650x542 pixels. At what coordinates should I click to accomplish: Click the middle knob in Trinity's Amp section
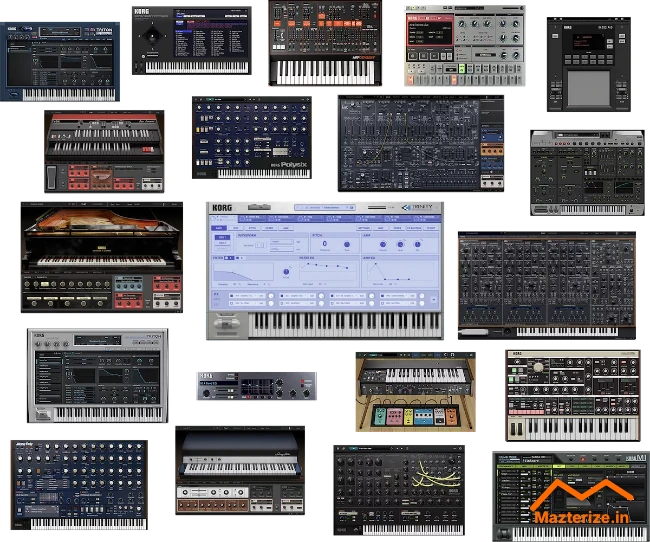coord(400,244)
